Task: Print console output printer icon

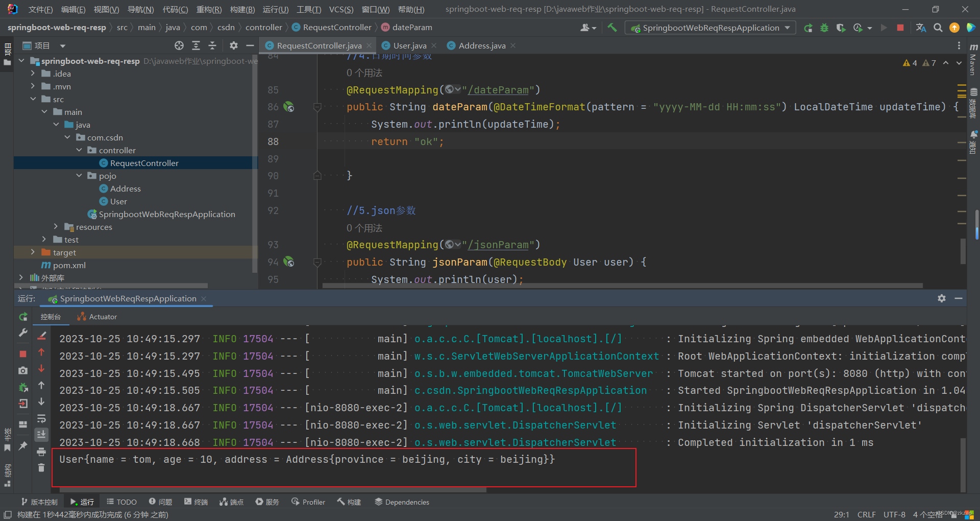Action: coord(41,452)
